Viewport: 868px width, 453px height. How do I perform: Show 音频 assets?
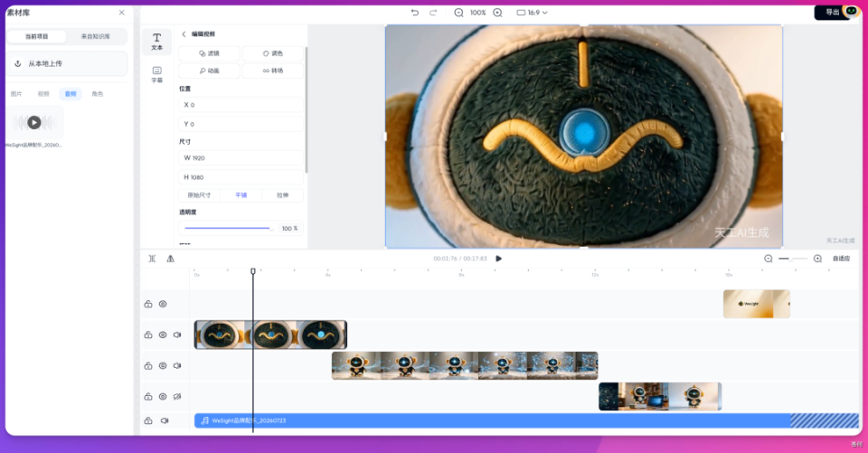coord(71,94)
